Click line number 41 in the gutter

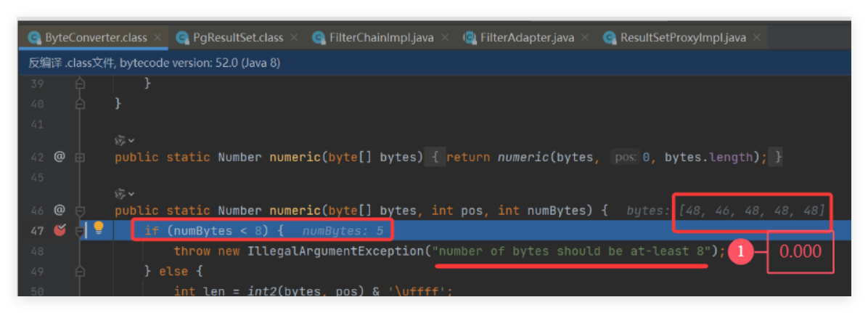38,125
